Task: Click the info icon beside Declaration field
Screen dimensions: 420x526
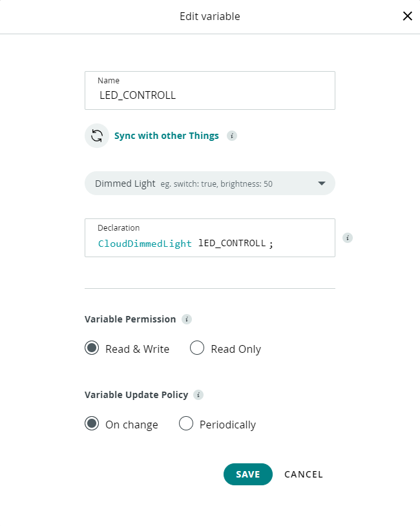Action: tap(348, 238)
